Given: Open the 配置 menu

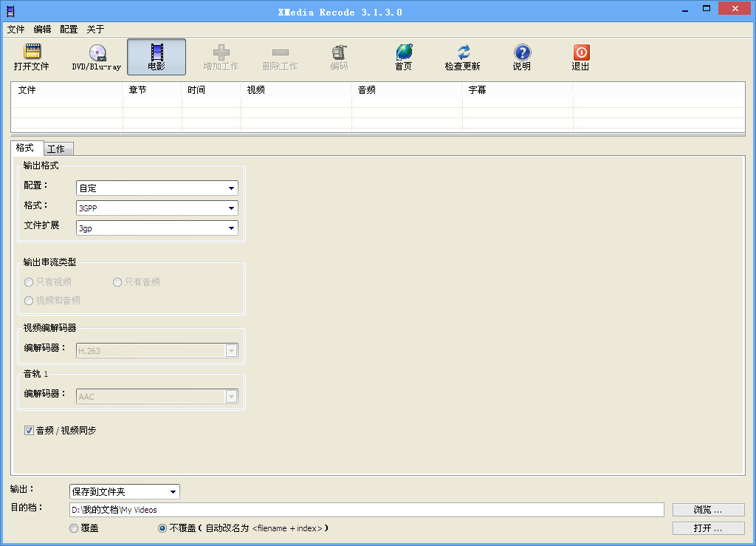Looking at the screenshot, I should pyautogui.click(x=69, y=30).
